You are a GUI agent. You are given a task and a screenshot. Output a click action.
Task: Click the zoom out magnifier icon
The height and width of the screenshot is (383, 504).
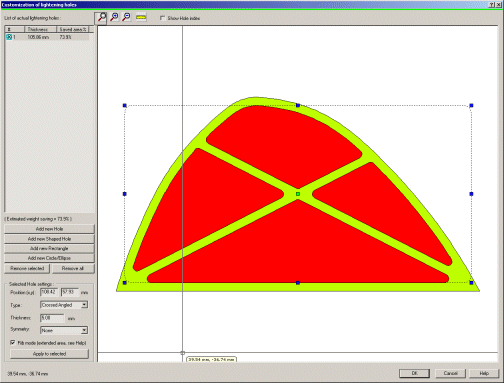pyautogui.click(x=126, y=17)
